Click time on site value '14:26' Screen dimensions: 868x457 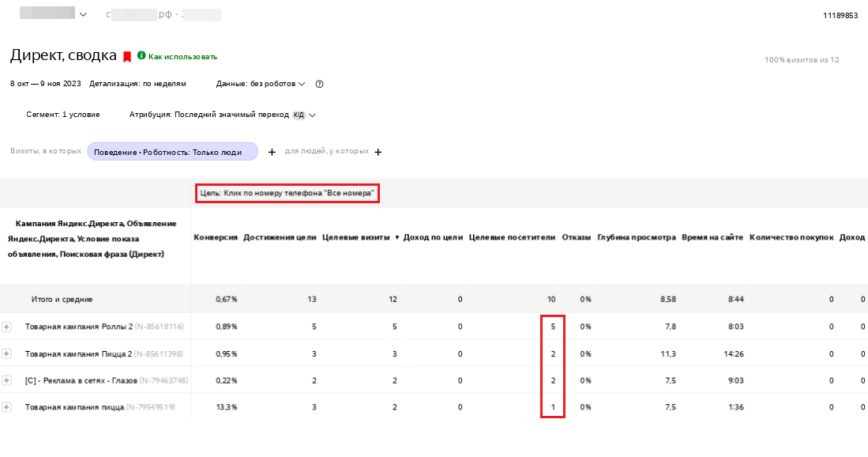pyautogui.click(x=734, y=353)
